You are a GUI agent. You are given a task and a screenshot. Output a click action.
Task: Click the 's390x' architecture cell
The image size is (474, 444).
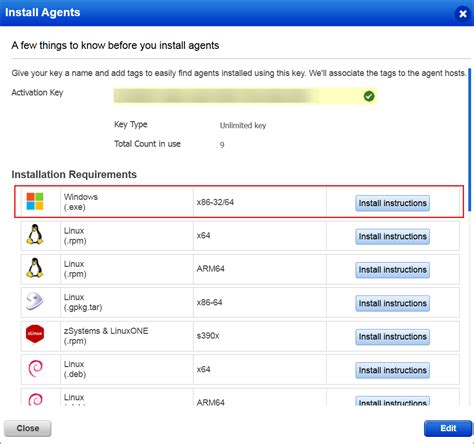pyautogui.click(x=260, y=336)
